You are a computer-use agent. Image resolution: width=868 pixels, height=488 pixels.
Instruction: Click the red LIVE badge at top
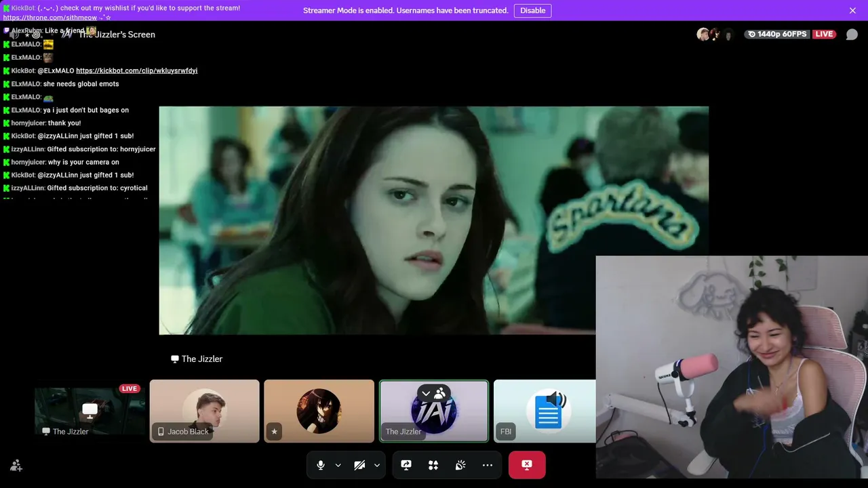[824, 35]
